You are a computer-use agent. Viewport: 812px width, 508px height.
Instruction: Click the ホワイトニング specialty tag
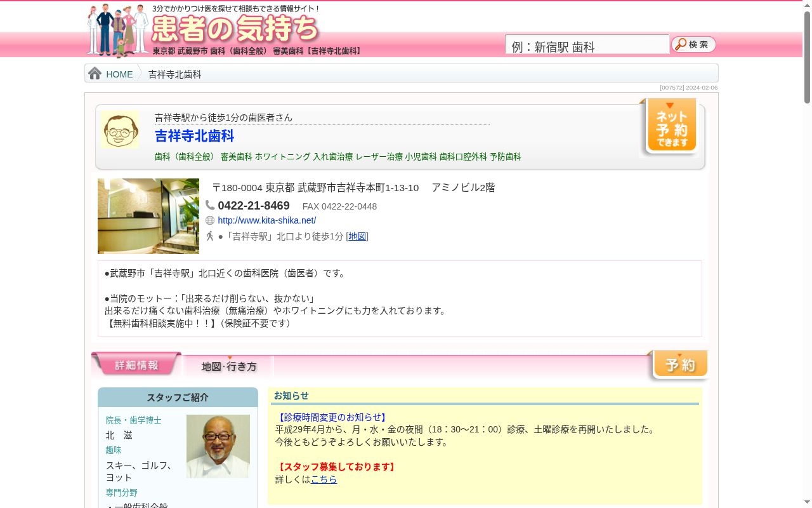coord(283,156)
